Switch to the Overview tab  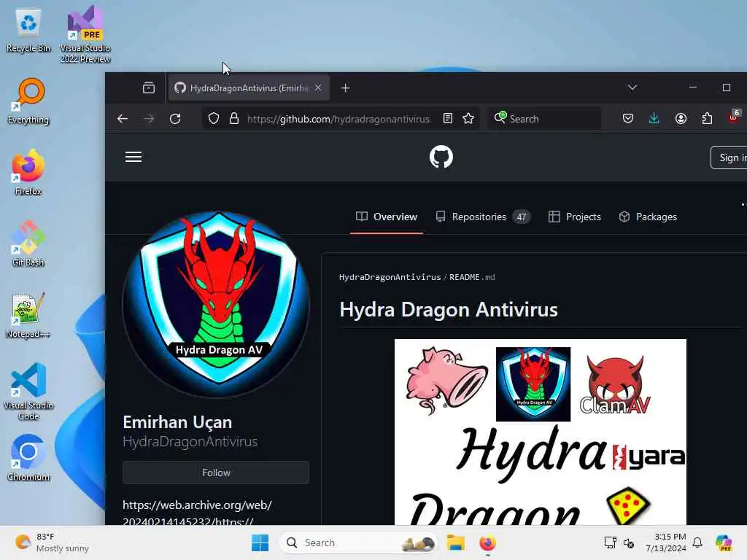(387, 217)
